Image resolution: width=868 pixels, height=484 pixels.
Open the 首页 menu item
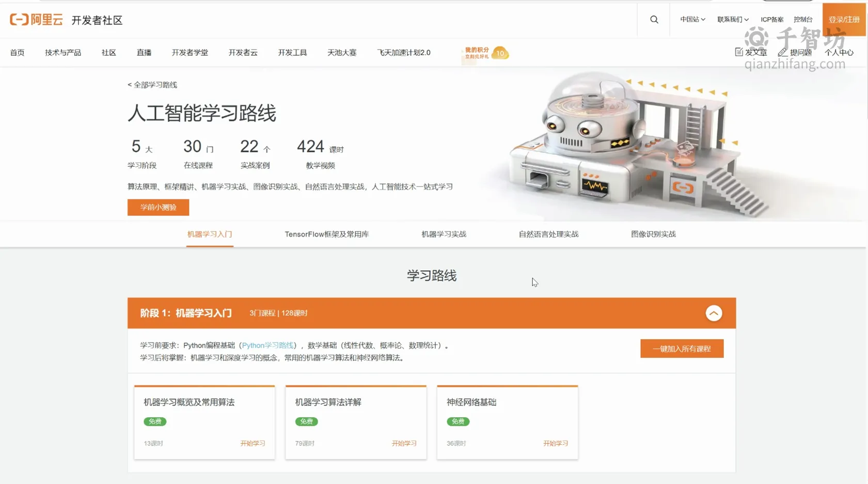click(17, 53)
